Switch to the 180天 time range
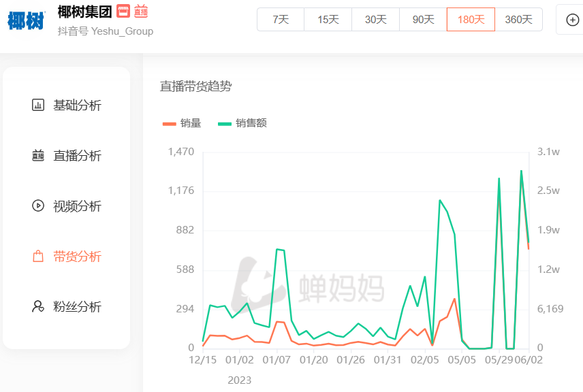 coord(471,20)
